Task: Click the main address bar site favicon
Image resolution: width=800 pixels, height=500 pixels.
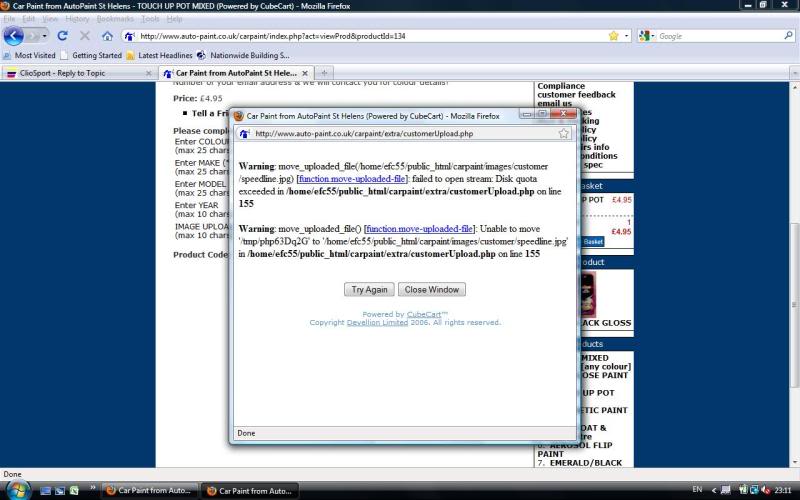Action: pos(130,36)
